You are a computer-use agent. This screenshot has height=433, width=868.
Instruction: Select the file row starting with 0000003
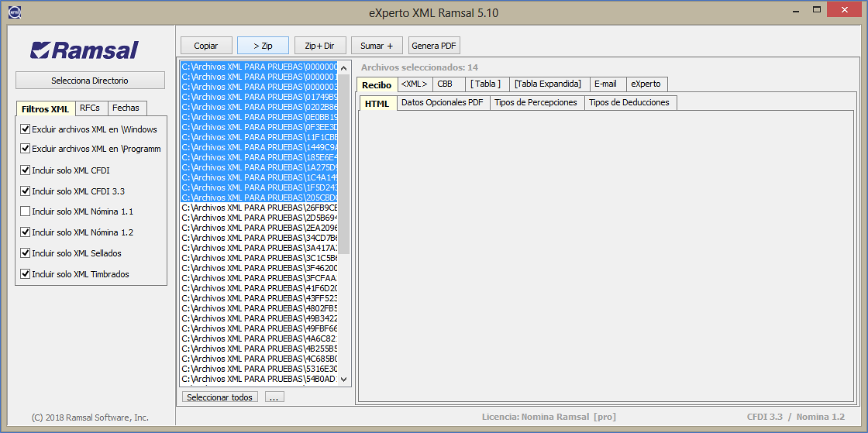[259, 86]
